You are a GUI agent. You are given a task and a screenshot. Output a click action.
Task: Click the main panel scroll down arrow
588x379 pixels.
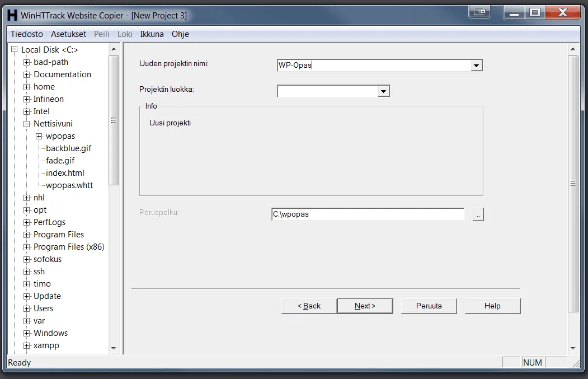point(573,348)
